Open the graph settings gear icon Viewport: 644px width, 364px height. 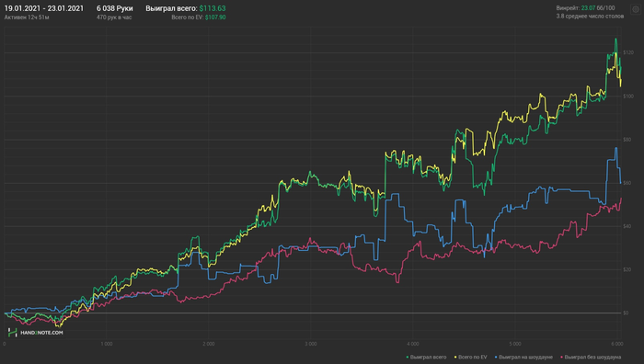(x=636, y=9)
